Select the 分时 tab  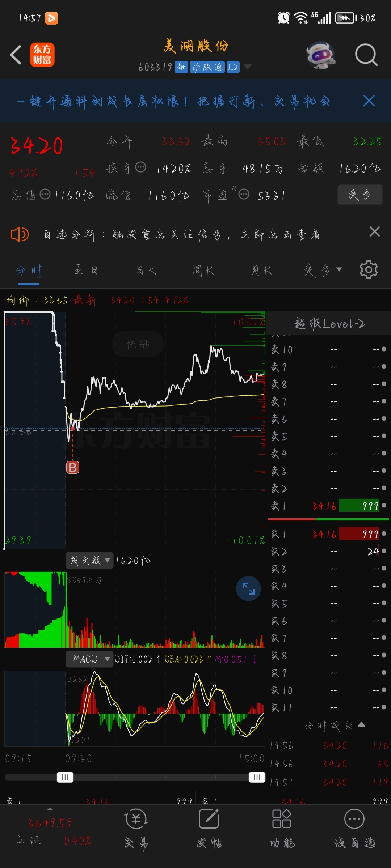coord(29,271)
